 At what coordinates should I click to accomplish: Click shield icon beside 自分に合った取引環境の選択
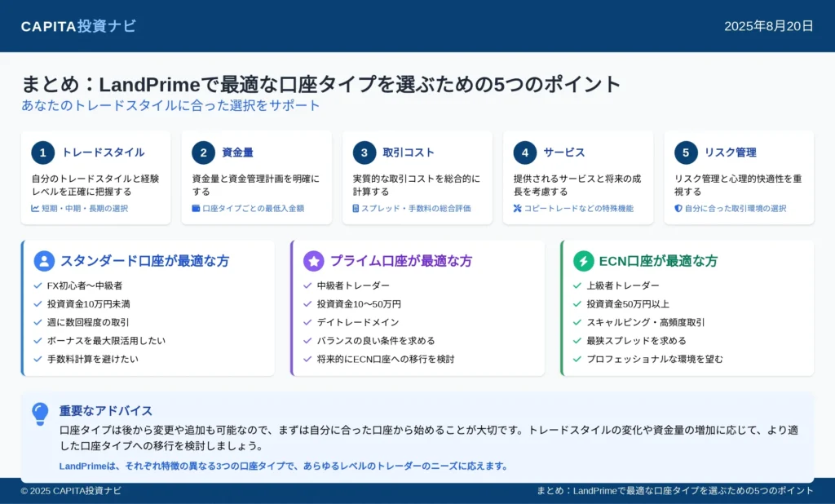point(678,208)
